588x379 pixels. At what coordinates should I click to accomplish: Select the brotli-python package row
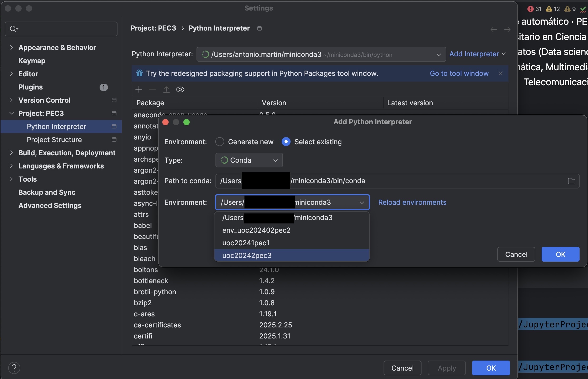[x=320, y=292]
